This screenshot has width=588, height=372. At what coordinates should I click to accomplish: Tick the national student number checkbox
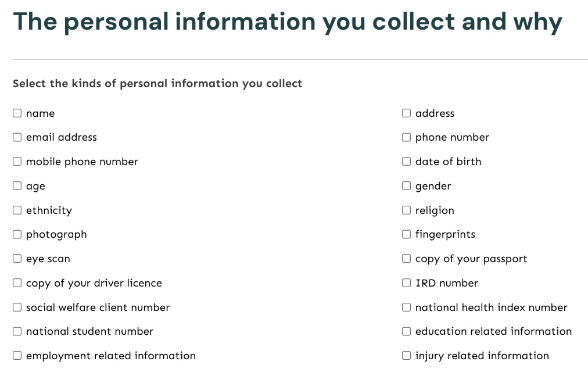pos(17,331)
